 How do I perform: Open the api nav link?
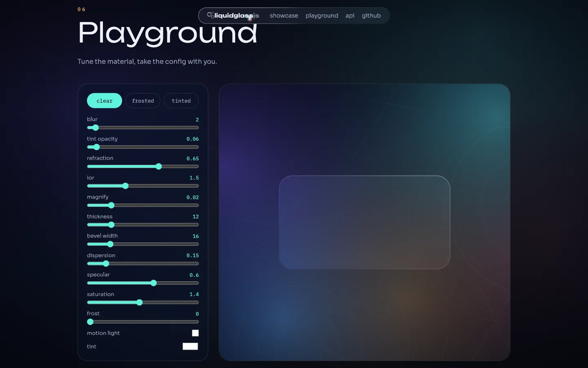(350, 16)
